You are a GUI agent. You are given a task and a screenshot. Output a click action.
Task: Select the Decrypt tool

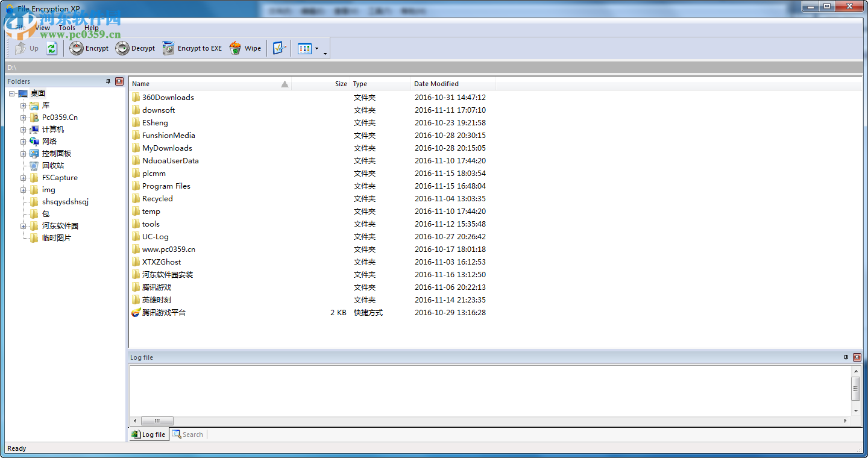(135, 48)
